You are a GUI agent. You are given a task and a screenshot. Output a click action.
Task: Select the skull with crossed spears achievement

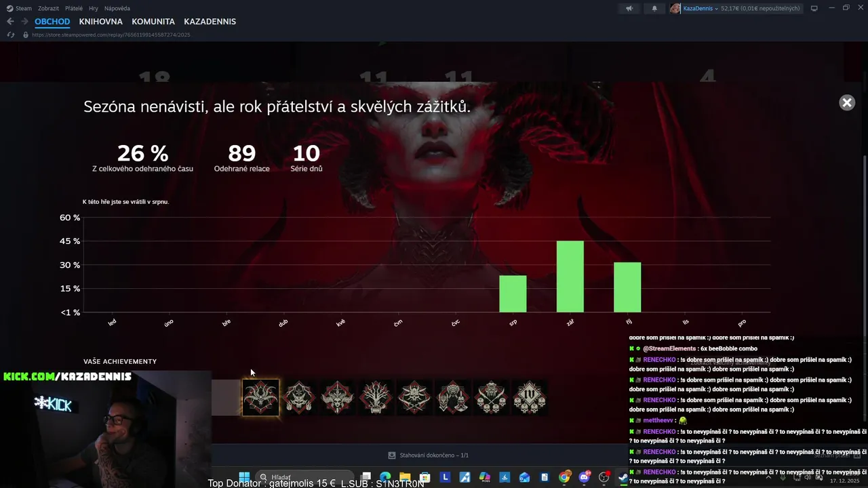click(414, 397)
